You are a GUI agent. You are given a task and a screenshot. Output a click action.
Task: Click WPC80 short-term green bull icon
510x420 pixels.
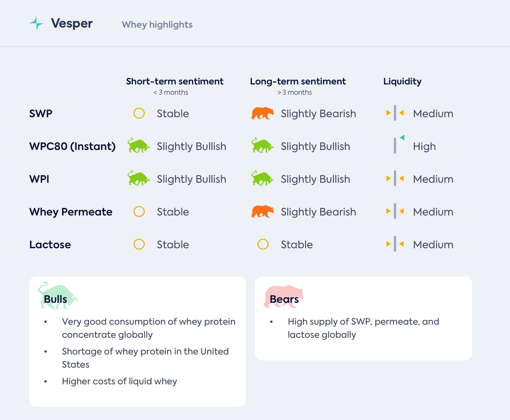tap(138, 146)
